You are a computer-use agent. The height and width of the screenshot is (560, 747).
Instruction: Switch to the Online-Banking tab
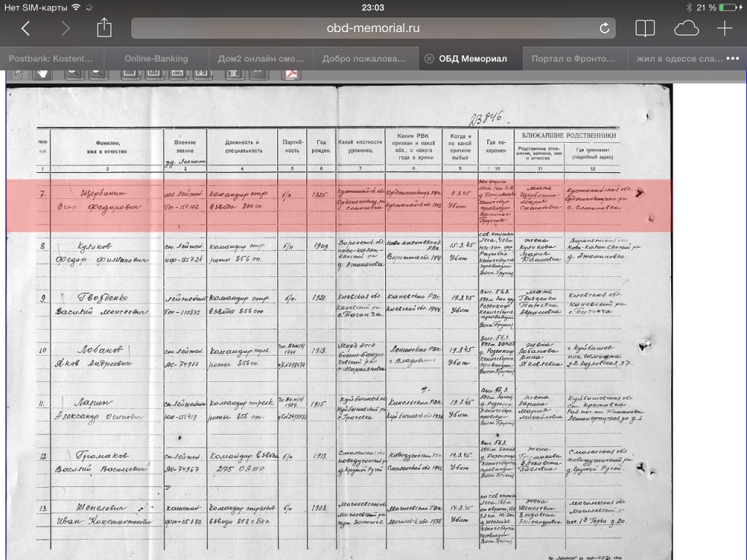(156, 58)
